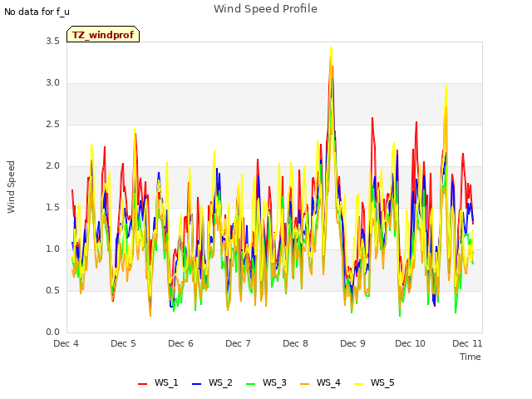Toggle WS_1 legend entry
The width and height of the screenshot is (532, 399).
pyautogui.click(x=158, y=382)
